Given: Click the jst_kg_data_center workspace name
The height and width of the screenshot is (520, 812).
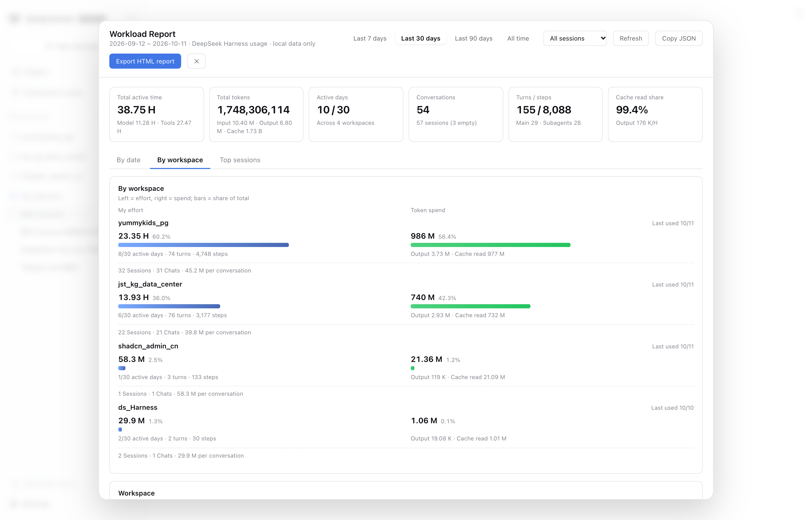Looking at the screenshot, I should [x=150, y=284].
